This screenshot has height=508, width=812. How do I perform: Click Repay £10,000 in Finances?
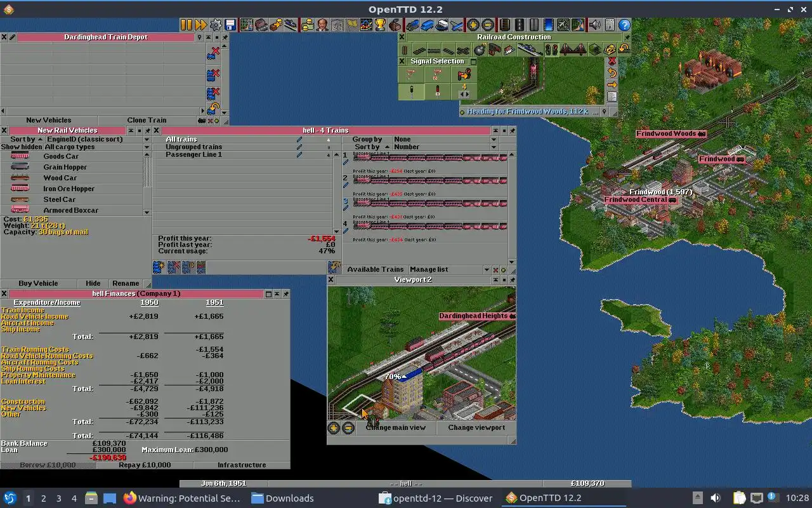click(145, 465)
